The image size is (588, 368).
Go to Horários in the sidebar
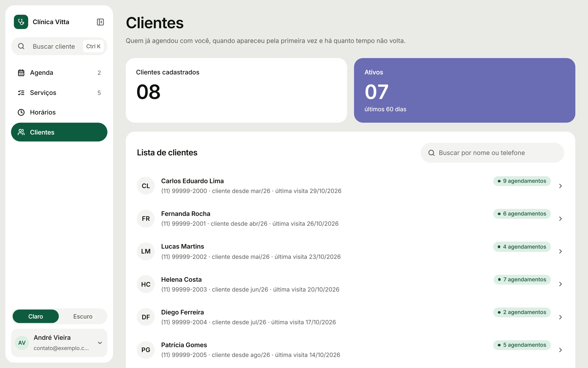tap(59, 112)
